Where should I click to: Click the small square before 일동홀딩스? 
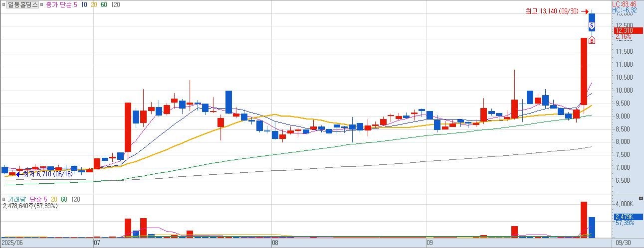[3, 4]
